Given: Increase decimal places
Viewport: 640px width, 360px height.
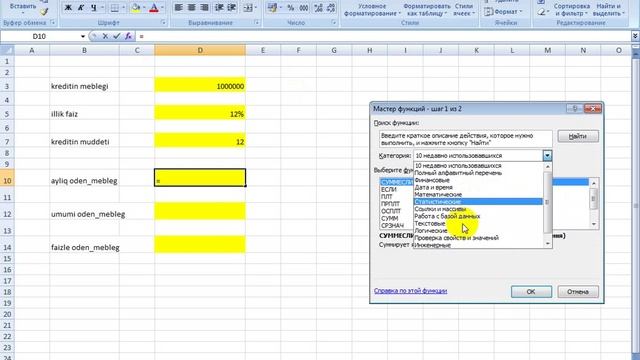Looking at the screenshot, I should pyautogui.click(x=319, y=8).
